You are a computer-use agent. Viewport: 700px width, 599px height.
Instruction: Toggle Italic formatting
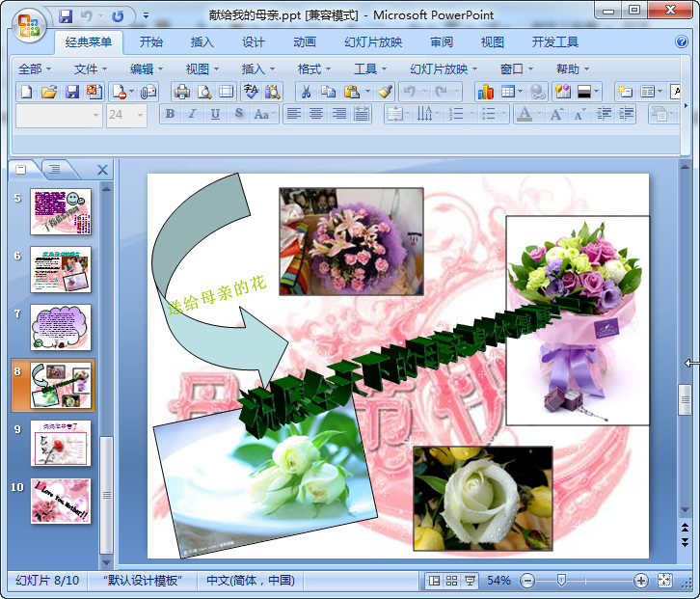click(193, 115)
